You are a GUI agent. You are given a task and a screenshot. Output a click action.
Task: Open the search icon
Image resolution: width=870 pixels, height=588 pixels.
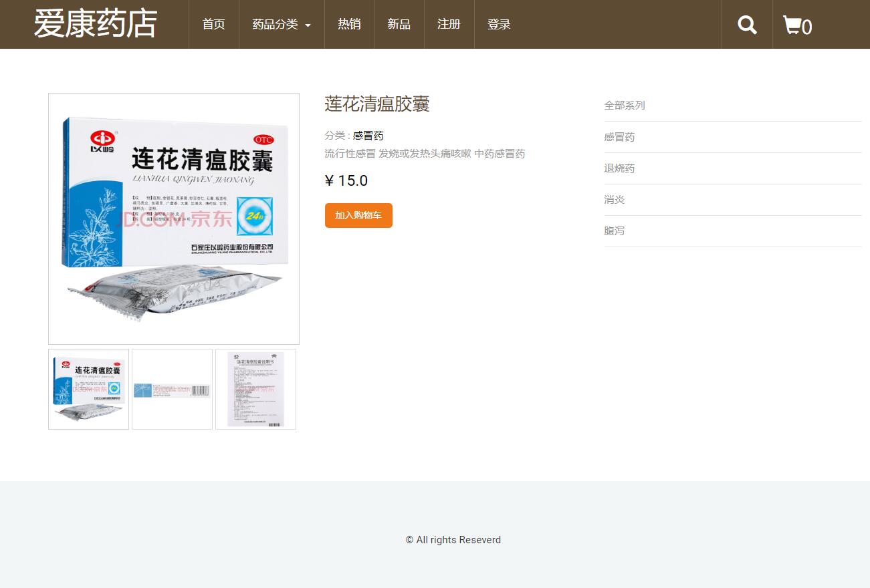point(746,24)
